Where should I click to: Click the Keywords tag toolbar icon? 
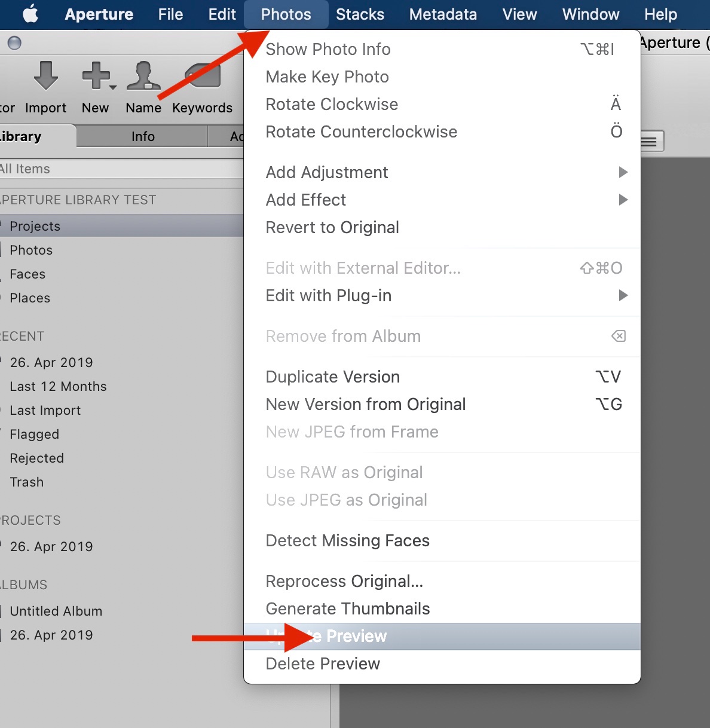[203, 75]
